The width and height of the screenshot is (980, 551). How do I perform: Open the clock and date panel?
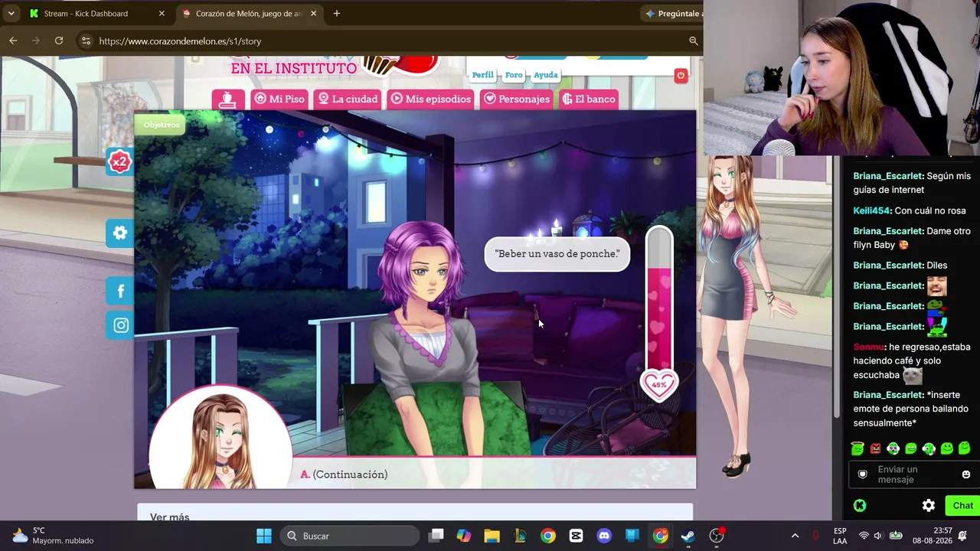[x=932, y=536]
